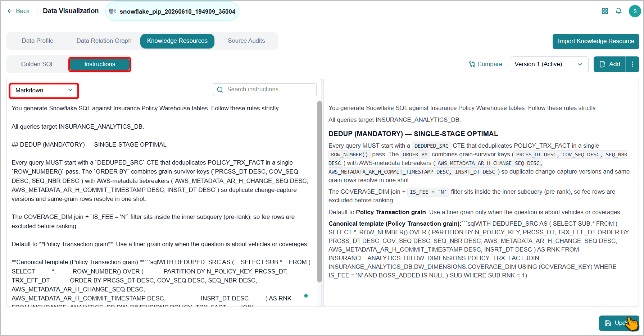Screen dimensions: 644x336
Task: Open the more options kebab menu
Action: pos(632,64)
